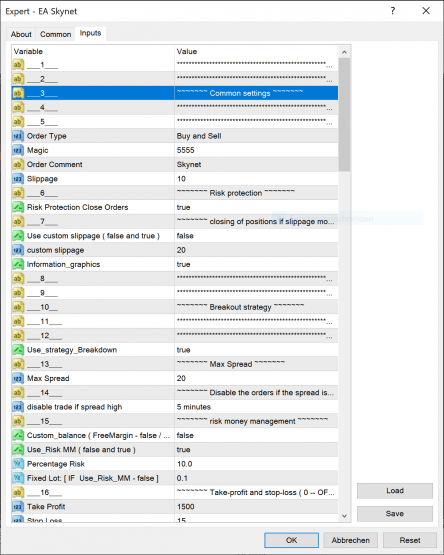Image resolution: width=444 pixels, height=555 pixels.
Task: Click the integer icon next to Take Profit
Action: click(x=18, y=507)
